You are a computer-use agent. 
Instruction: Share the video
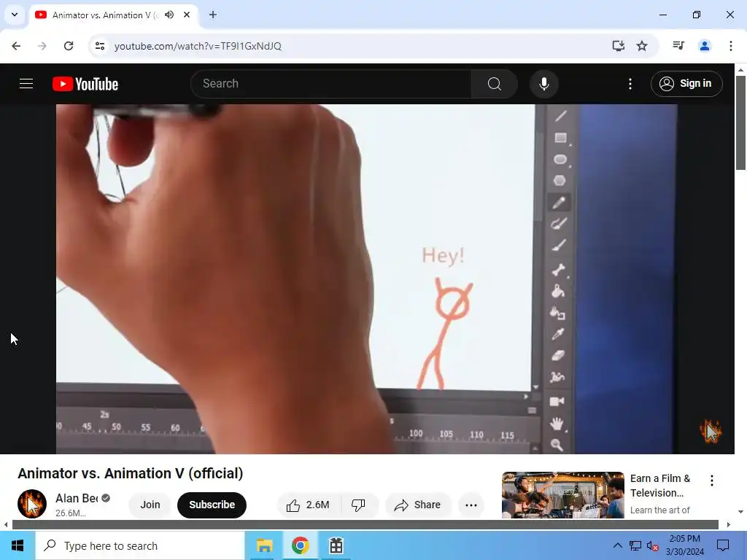click(x=418, y=505)
